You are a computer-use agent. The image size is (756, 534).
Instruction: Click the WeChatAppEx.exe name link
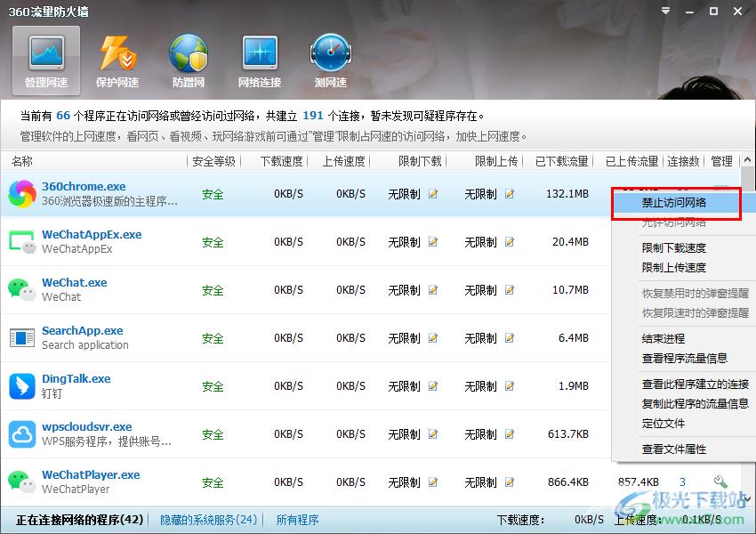tap(92, 234)
